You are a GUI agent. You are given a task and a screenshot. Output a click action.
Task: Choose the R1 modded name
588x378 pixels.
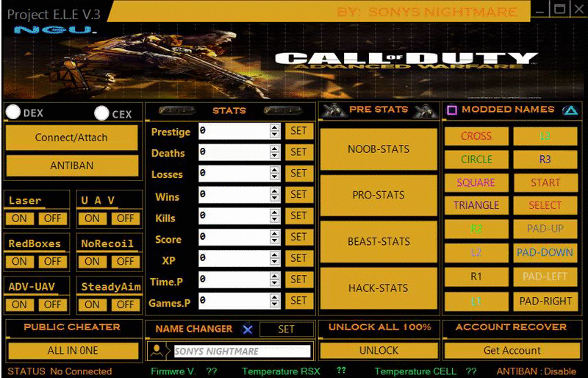pyautogui.click(x=476, y=277)
